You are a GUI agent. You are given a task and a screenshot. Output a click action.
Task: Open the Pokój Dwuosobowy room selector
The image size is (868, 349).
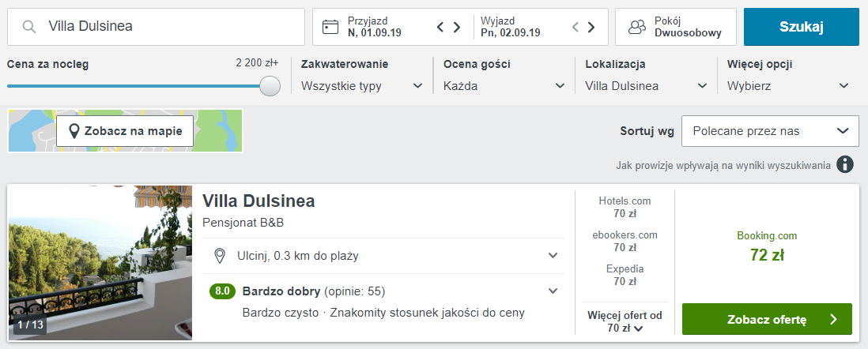pos(676,27)
